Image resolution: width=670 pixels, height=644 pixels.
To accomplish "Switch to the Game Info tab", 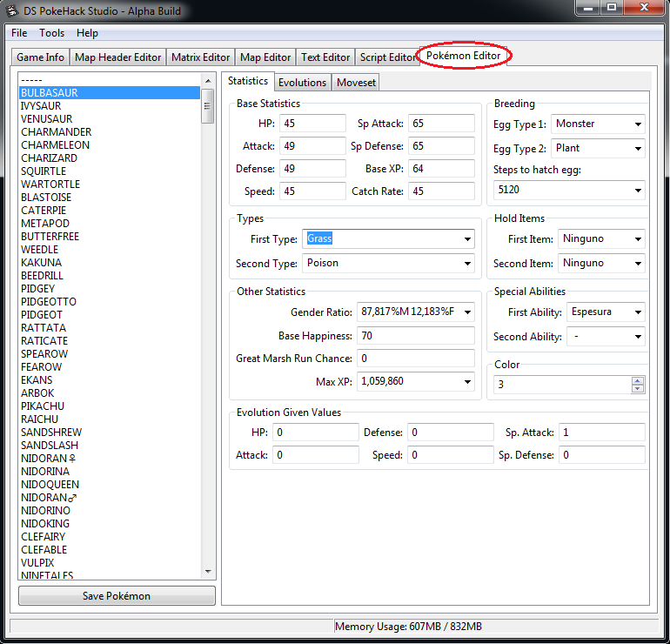I will pos(40,57).
